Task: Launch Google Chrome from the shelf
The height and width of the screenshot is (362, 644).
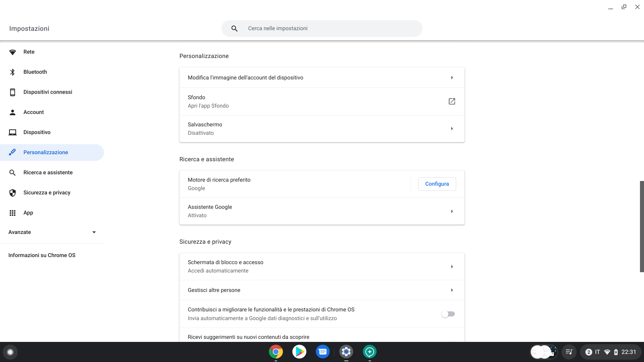Action: (276, 352)
